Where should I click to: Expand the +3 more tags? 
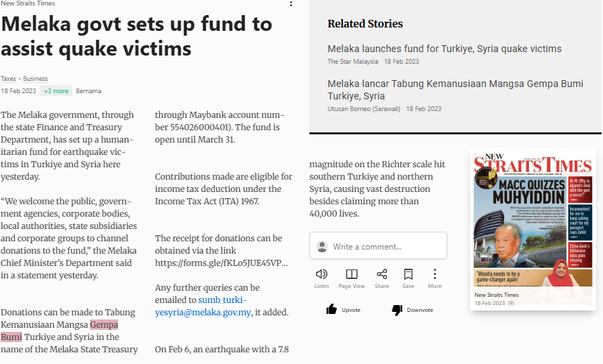(56, 90)
